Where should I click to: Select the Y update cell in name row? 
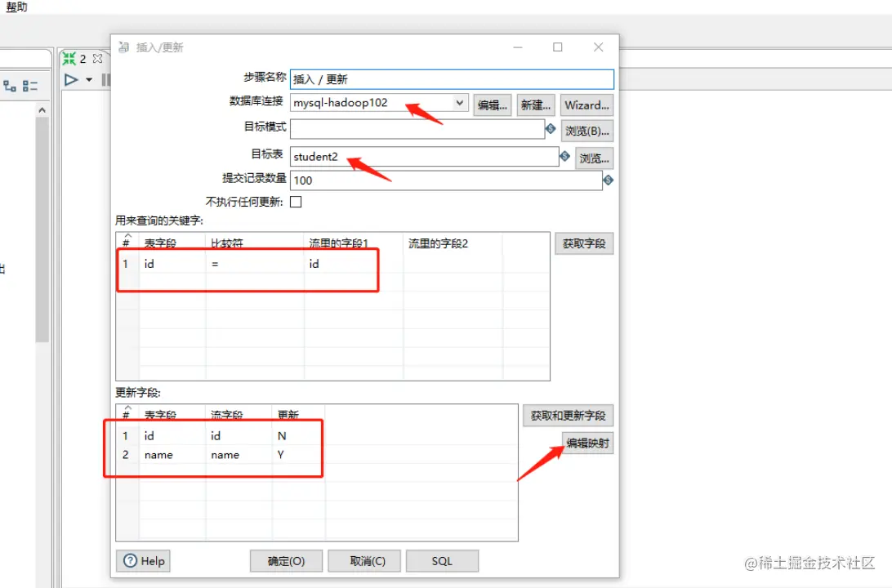tap(298, 455)
